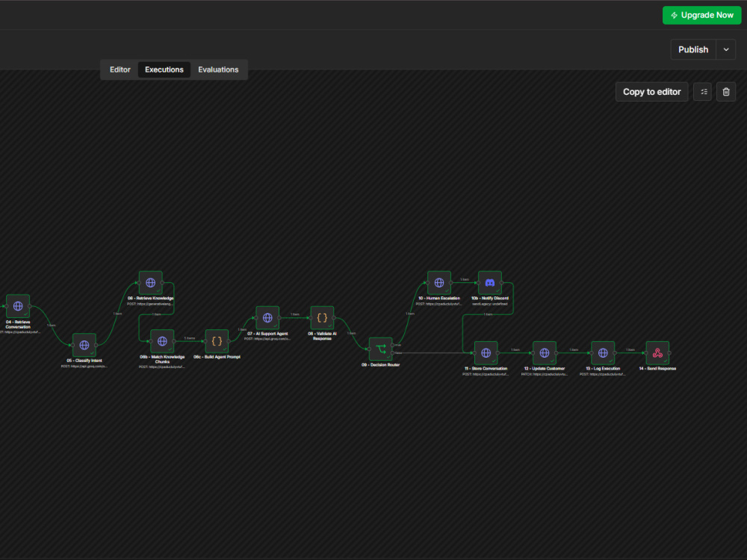Select the 08 - Validate AI Response node
747x560 pixels.
click(x=322, y=318)
